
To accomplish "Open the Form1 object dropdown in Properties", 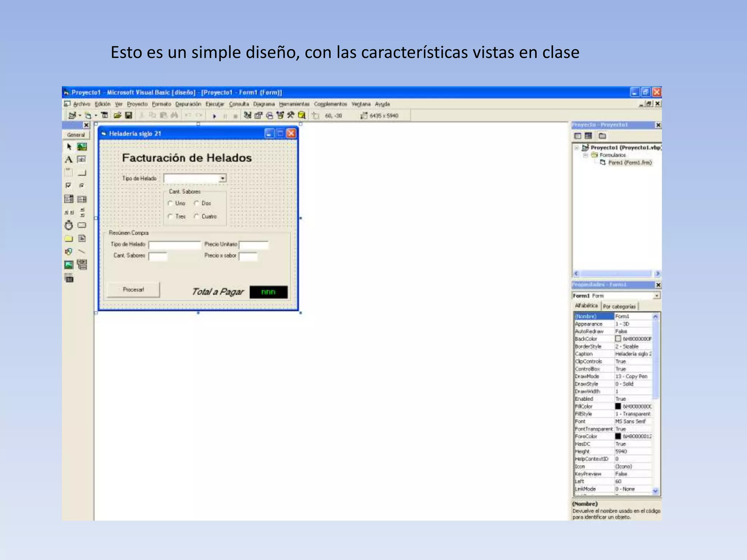I will coord(657,296).
